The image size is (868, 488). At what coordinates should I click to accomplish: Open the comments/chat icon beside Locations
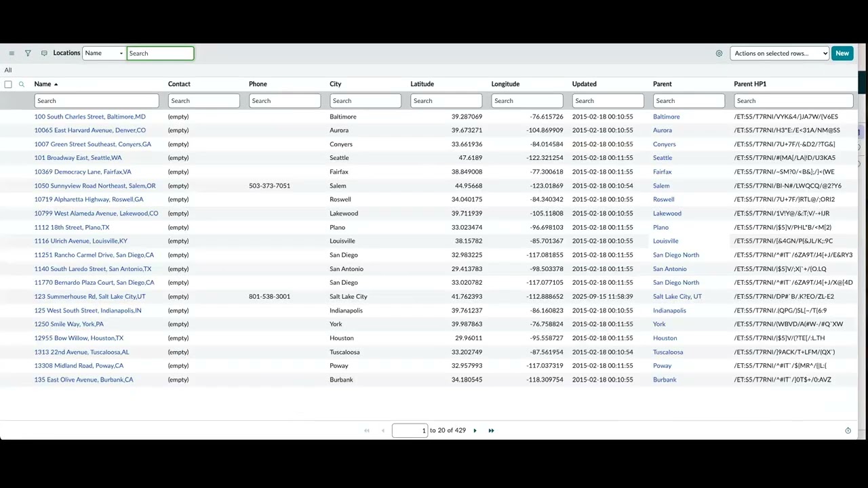pyautogui.click(x=43, y=53)
